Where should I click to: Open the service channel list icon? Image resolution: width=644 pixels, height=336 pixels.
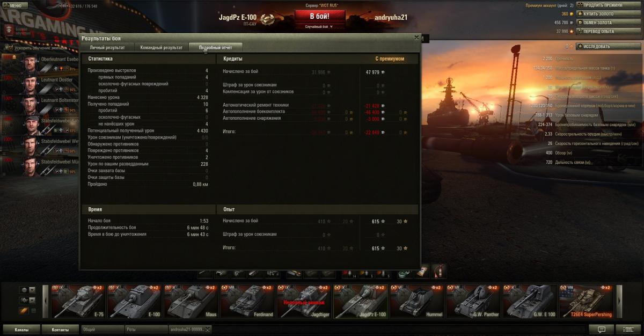(627, 329)
